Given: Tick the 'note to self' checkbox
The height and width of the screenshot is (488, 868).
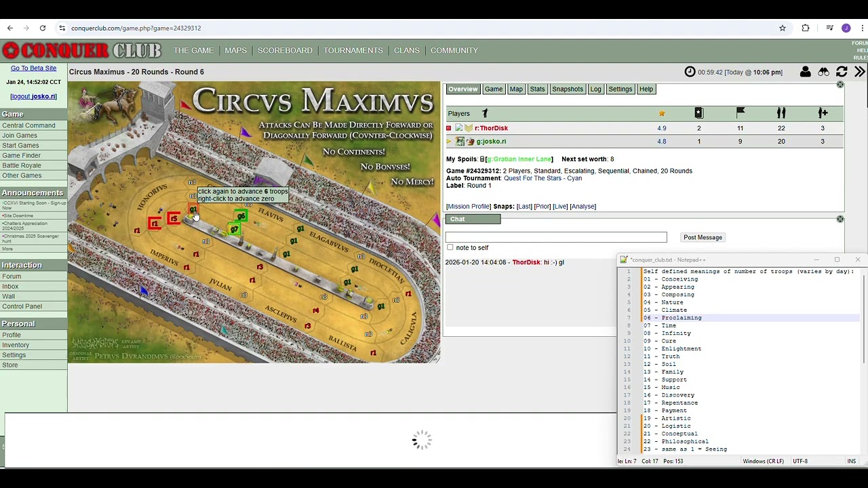Looking at the screenshot, I should pos(450,247).
